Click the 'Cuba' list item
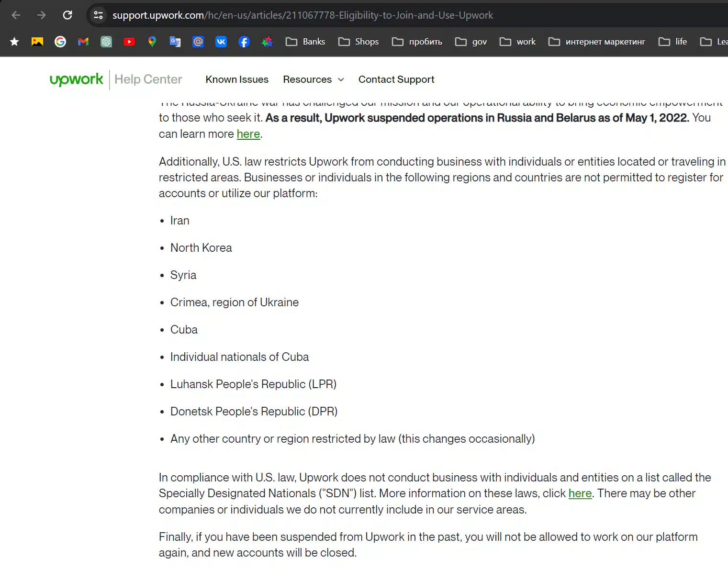Screen dimensions: 728x570 click(x=184, y=330)
